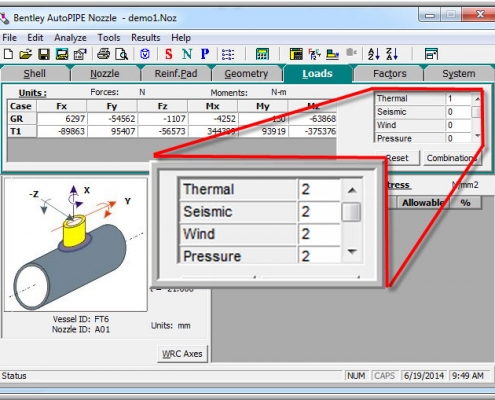Click the blue vessel icon before the S button
The image size is (495, 400).
click(145, 54)
